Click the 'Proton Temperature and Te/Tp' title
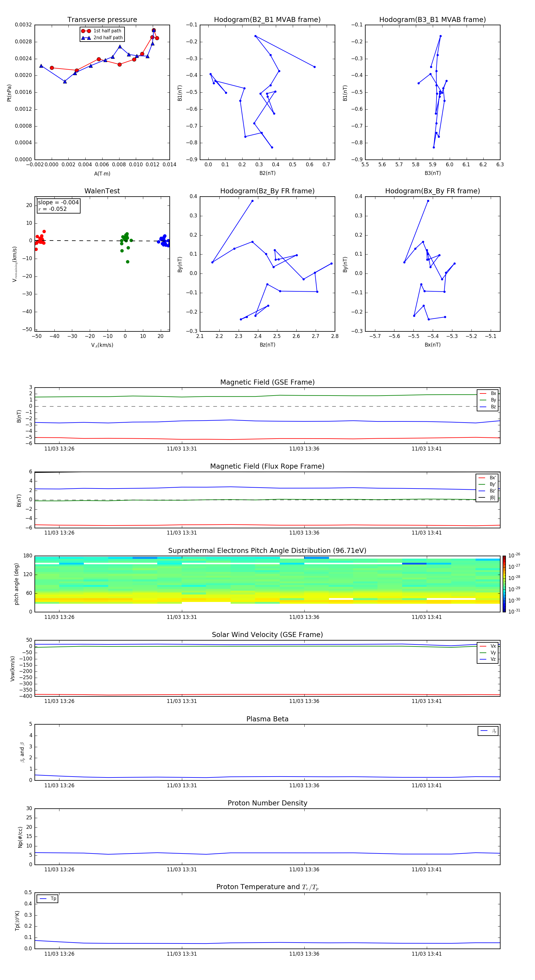 tap(267, 887)
